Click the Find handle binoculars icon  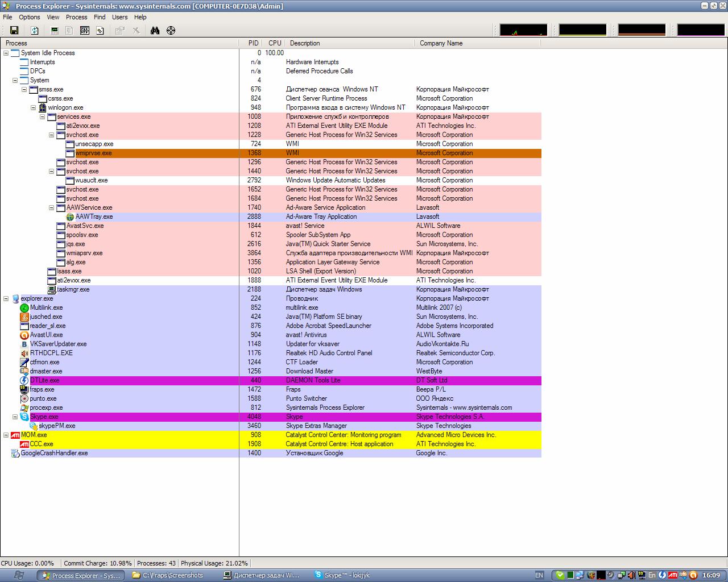155,31
